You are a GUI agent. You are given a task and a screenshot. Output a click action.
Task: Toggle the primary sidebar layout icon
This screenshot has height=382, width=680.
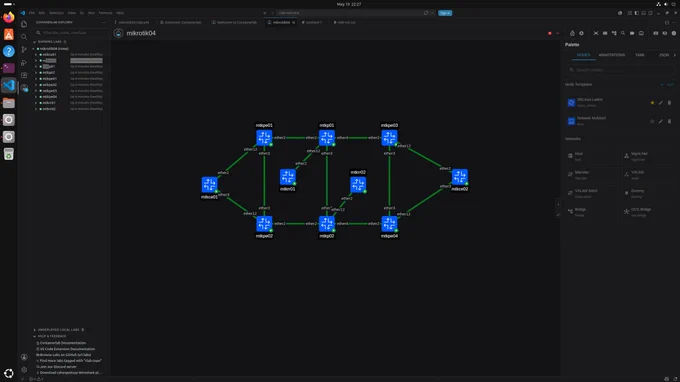click(x=636, y=13)
